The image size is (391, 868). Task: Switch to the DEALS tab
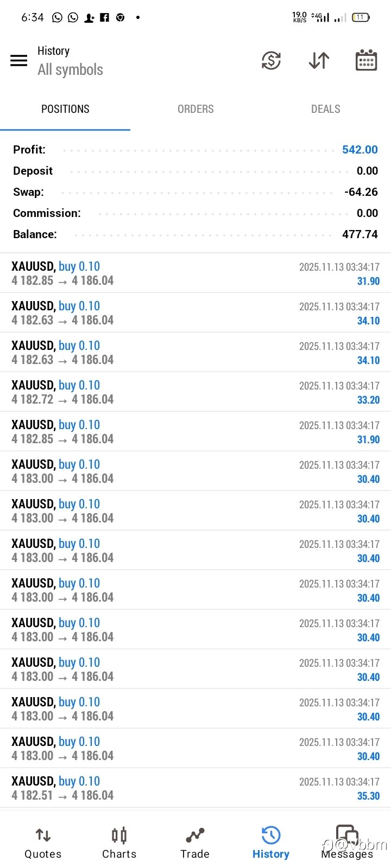326,109
